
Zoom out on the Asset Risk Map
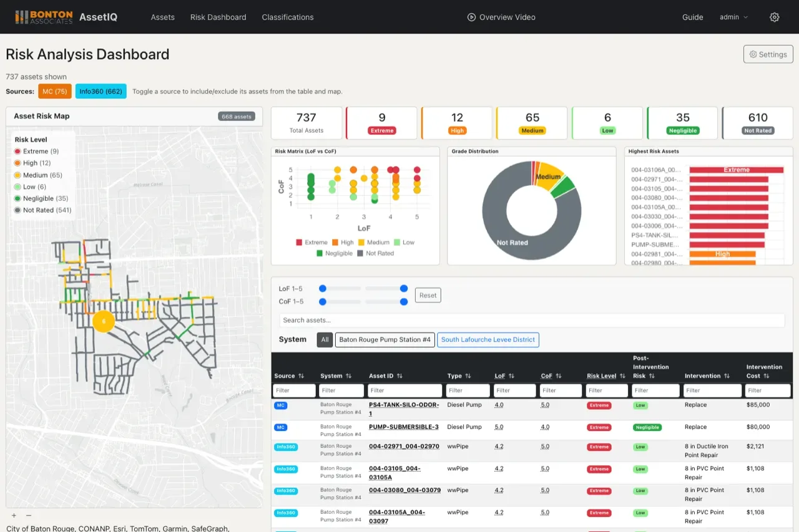[28, 515]
